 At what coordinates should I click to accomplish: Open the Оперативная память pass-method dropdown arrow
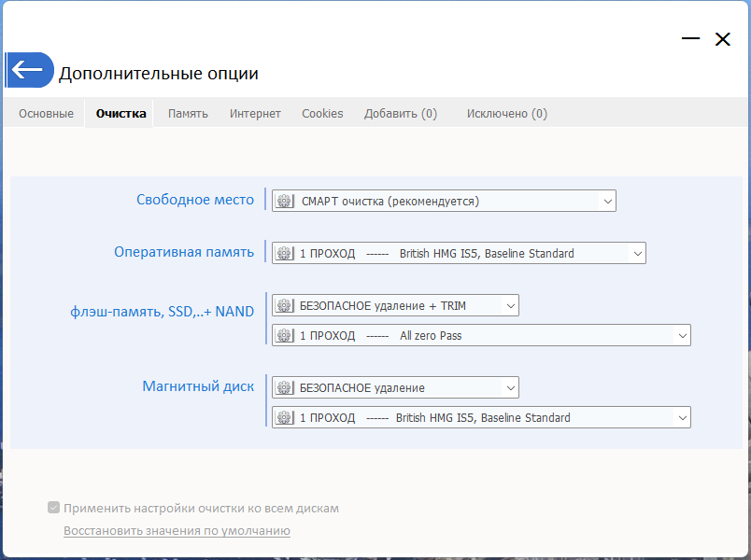point(637,253)
